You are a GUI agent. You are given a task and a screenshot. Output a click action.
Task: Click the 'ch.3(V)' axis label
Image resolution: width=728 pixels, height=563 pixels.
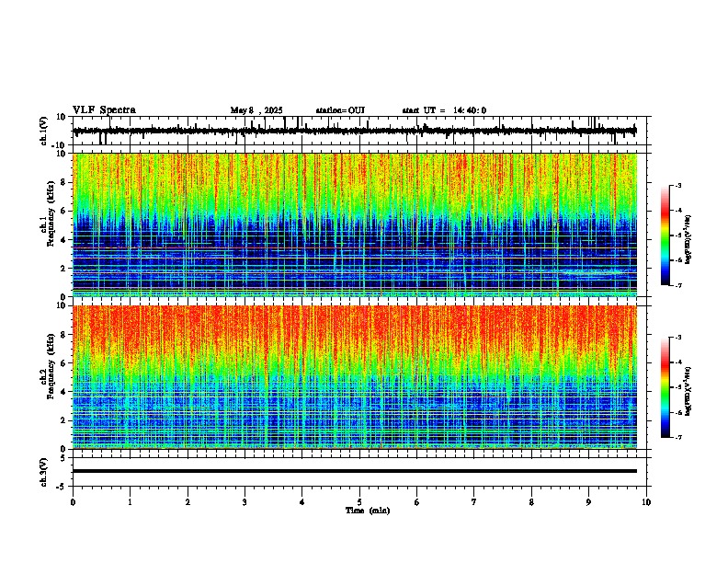click(44, 472)
